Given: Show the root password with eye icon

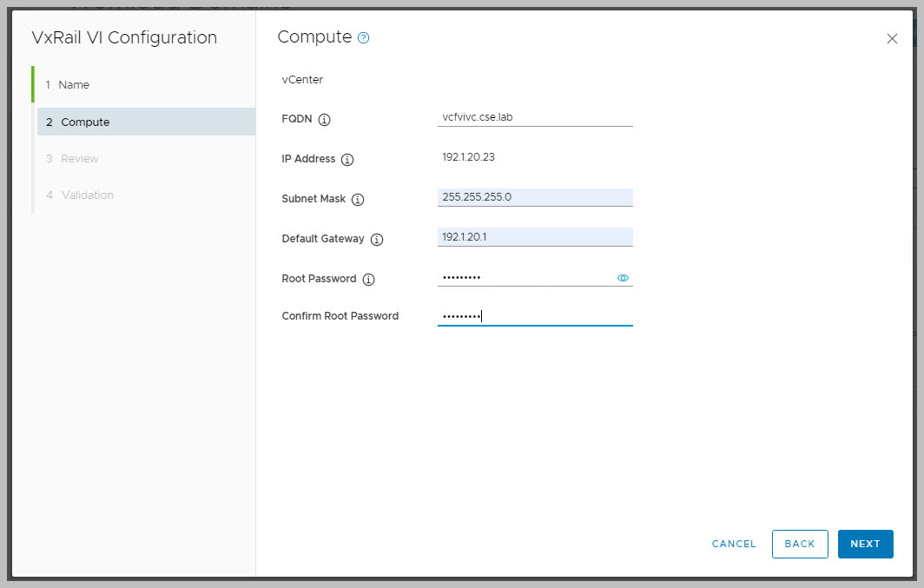Looking at the screenshot, I should click(623, 279).
